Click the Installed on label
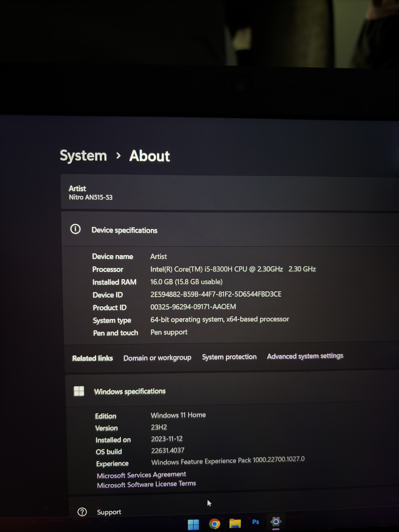 113,440
